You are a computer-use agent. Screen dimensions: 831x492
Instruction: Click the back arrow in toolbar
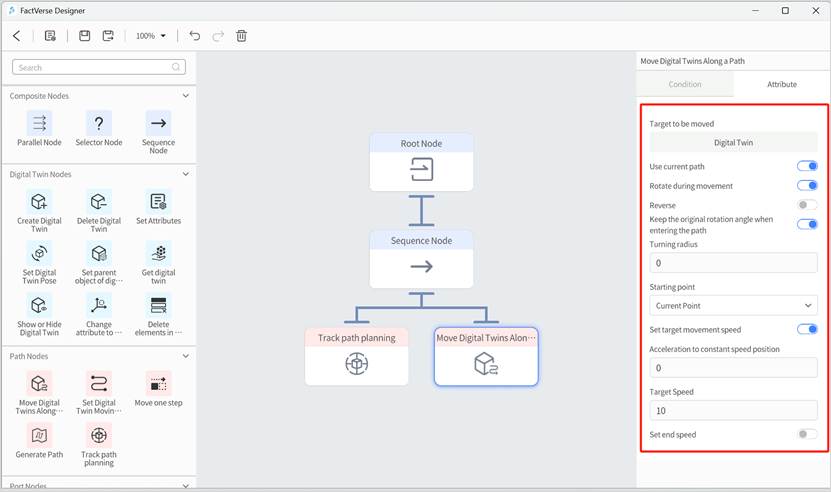tap(17, 36)
